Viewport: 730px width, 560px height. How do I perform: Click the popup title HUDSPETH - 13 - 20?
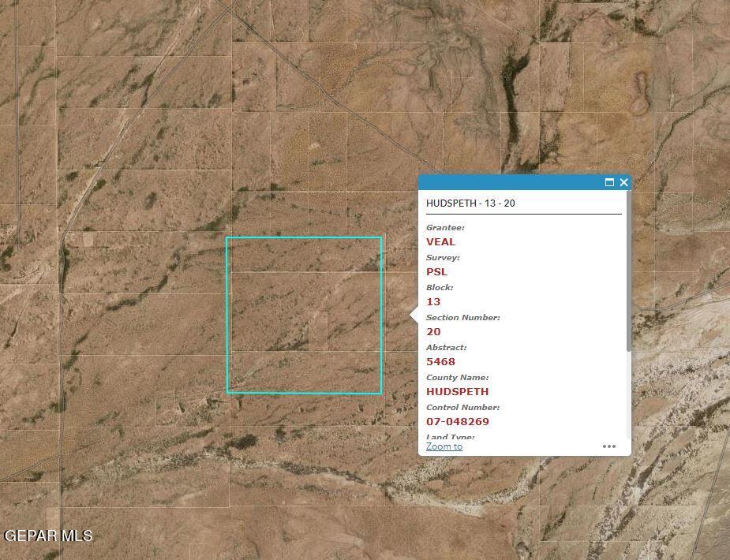click(x=470, y=203)
